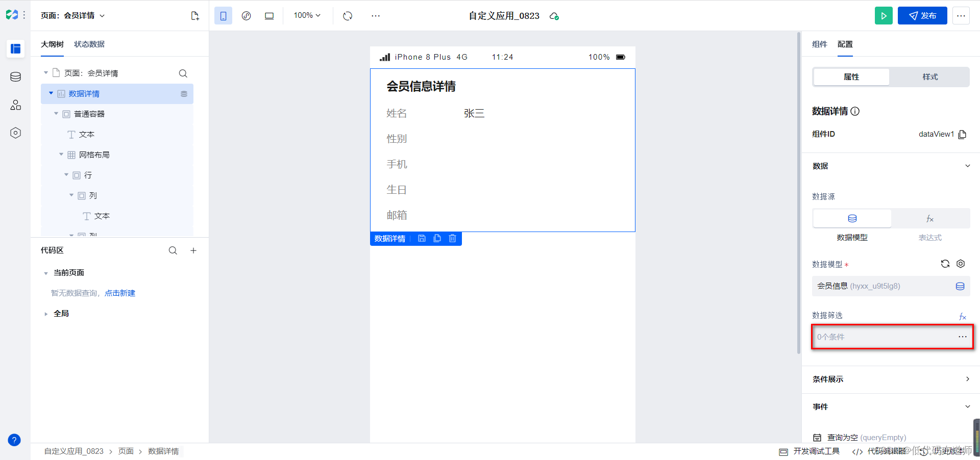Open the 100% zoom dropdown
980x460 pixels.
tap(307, 16)
